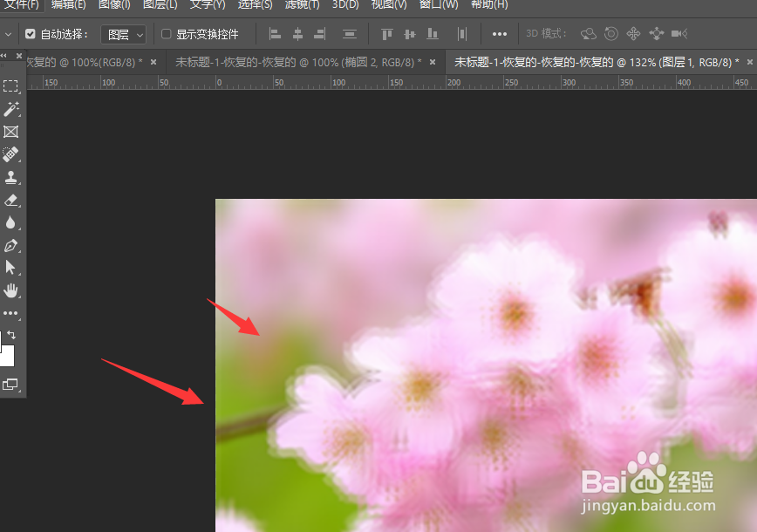This screenshot has width=757, height=532.
Task: Select the Pen tool
Action: pyautogui.click(x=10, y=245)
